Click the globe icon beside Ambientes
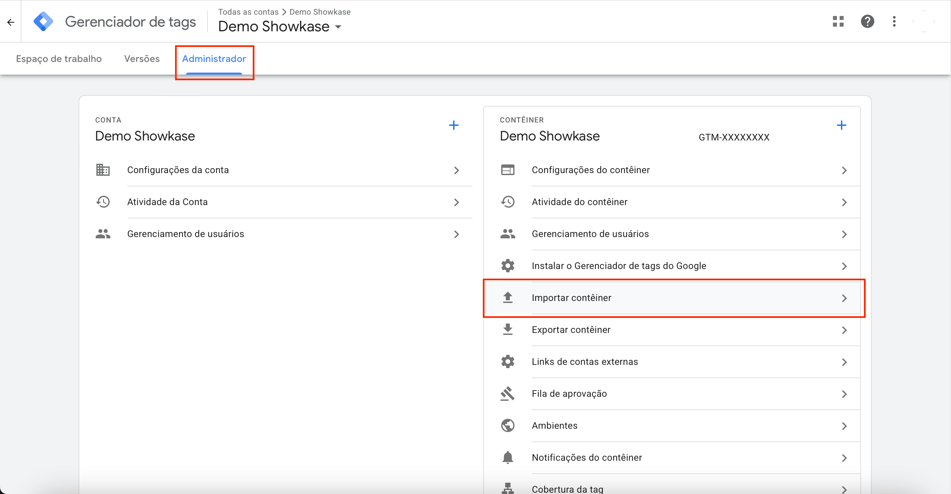951x494 pixels. (508, 425)
